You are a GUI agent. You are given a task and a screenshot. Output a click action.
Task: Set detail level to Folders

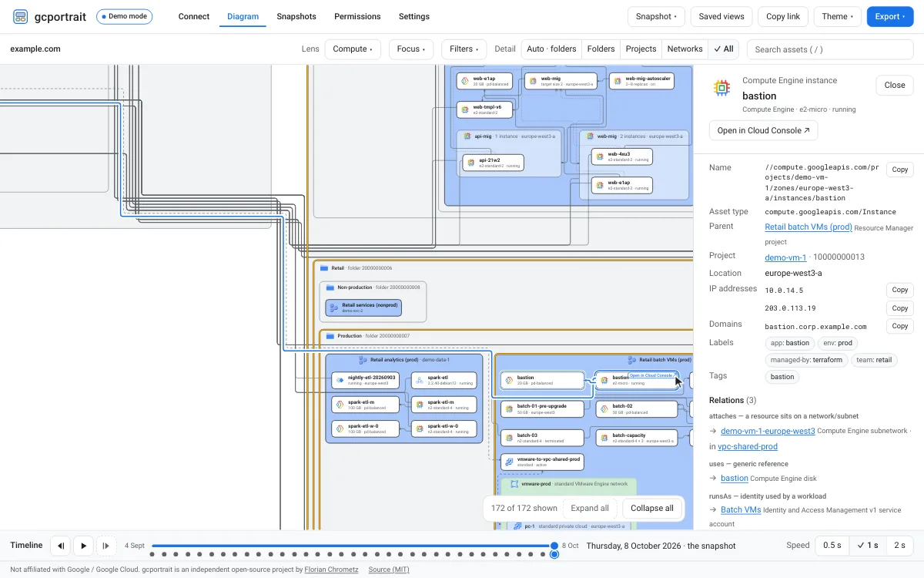[x=601, y=49]
